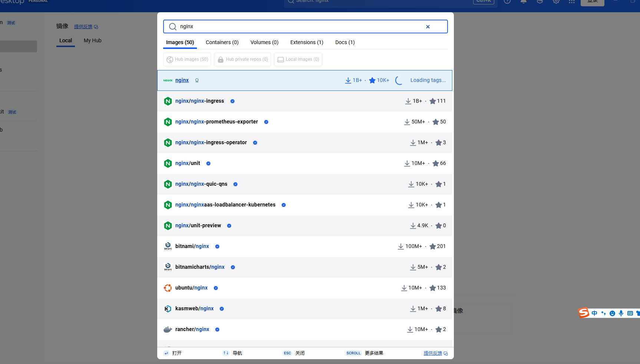Click the Enter key 打开 hint icon
Image resolution: width=640 pixels, height=364 pixels.
pyautogui.click(x=166, y=353)
